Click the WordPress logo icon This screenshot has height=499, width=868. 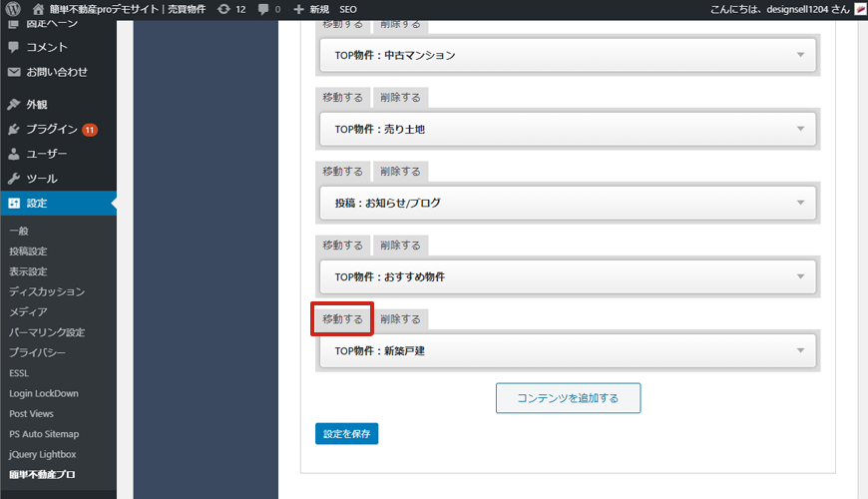[x=13, y=9]
